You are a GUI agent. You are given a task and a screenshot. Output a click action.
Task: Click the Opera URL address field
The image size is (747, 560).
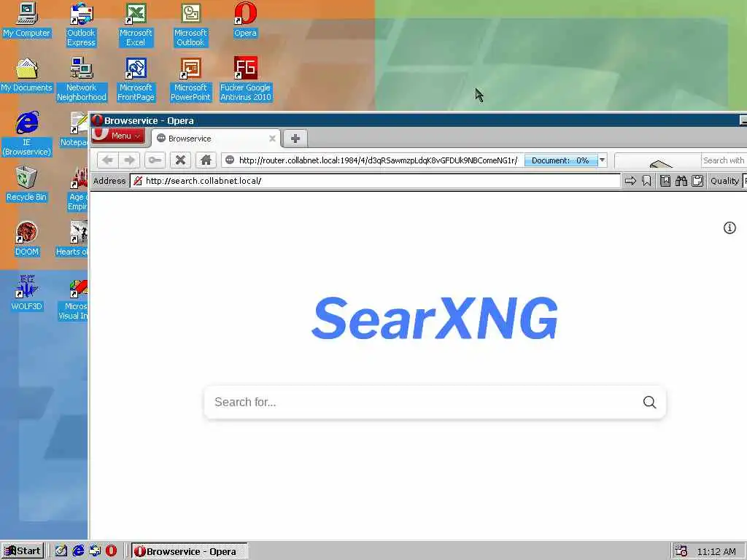point(379,160)
